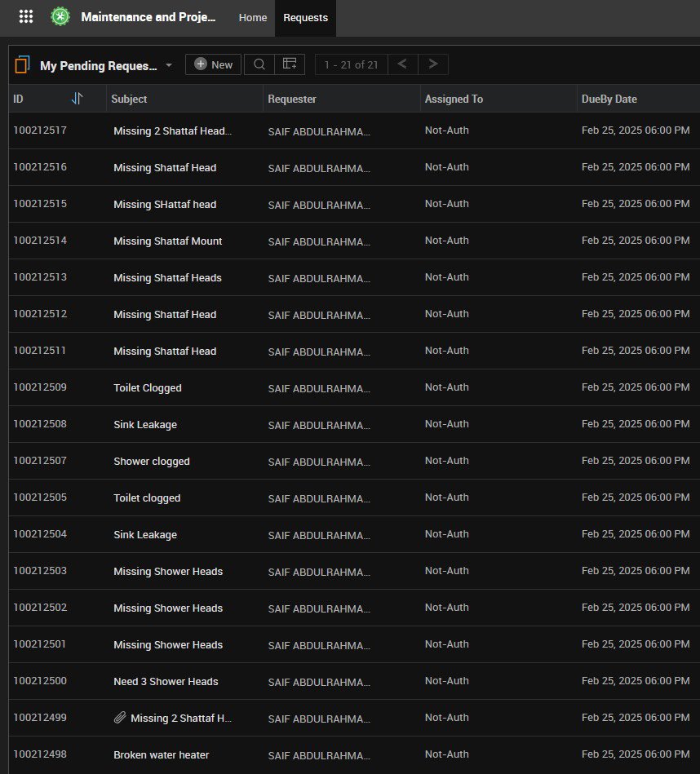Click the due date for request 100212500
Screen dimensions: 700x774
pyautogui.click(x=636, y=681)
